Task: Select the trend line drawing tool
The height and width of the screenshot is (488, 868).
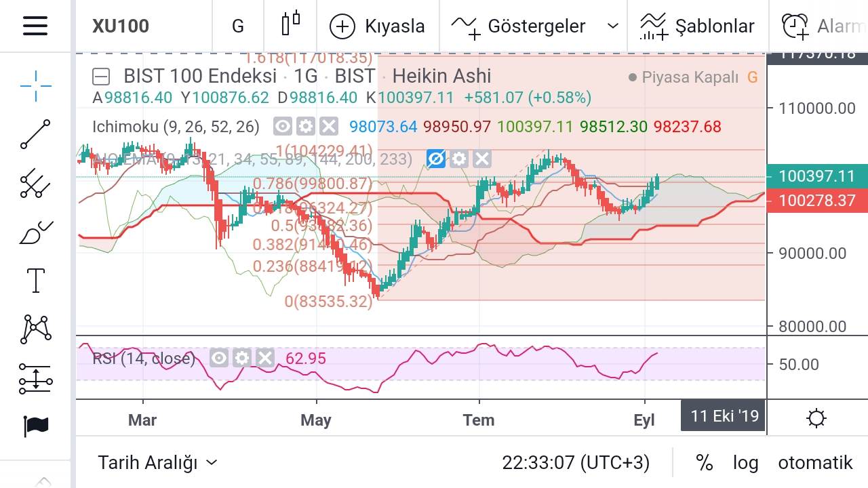Action: tap(35, 134)
